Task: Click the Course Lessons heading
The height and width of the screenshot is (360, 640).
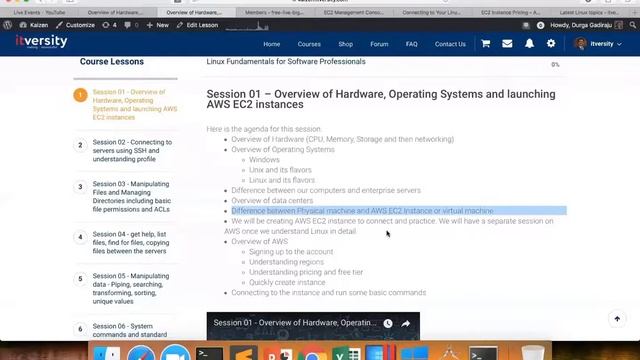Action: [x=111, y=62]
